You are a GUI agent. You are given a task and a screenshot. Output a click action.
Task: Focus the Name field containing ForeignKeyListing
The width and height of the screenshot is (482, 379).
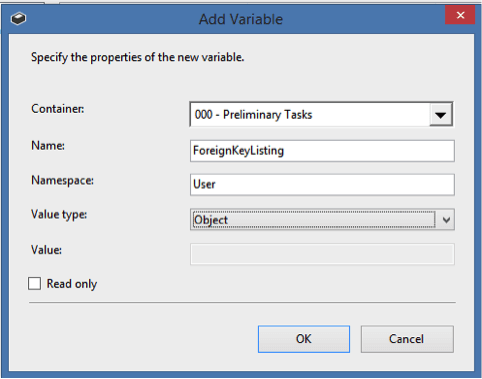click(x=322, y=151)
